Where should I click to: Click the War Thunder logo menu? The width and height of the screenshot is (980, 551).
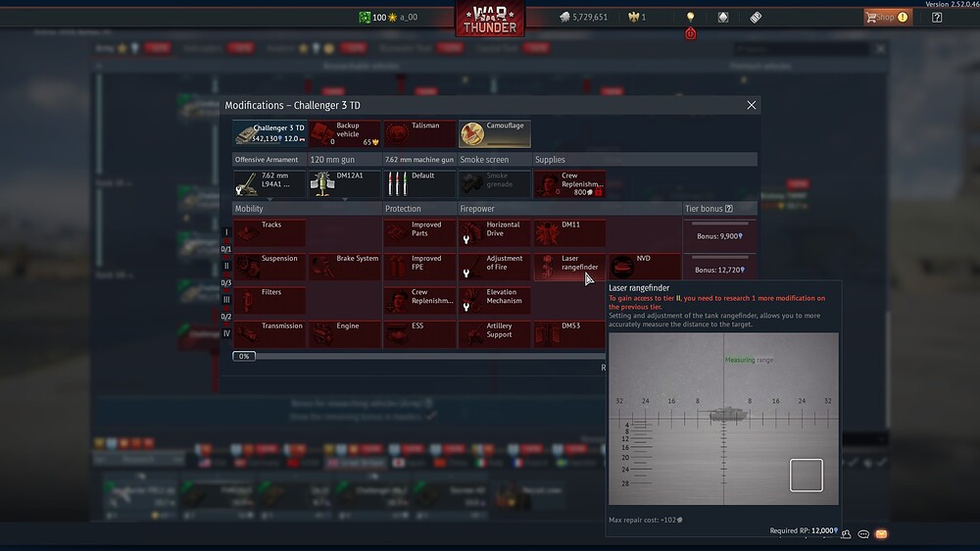[489, 18]
